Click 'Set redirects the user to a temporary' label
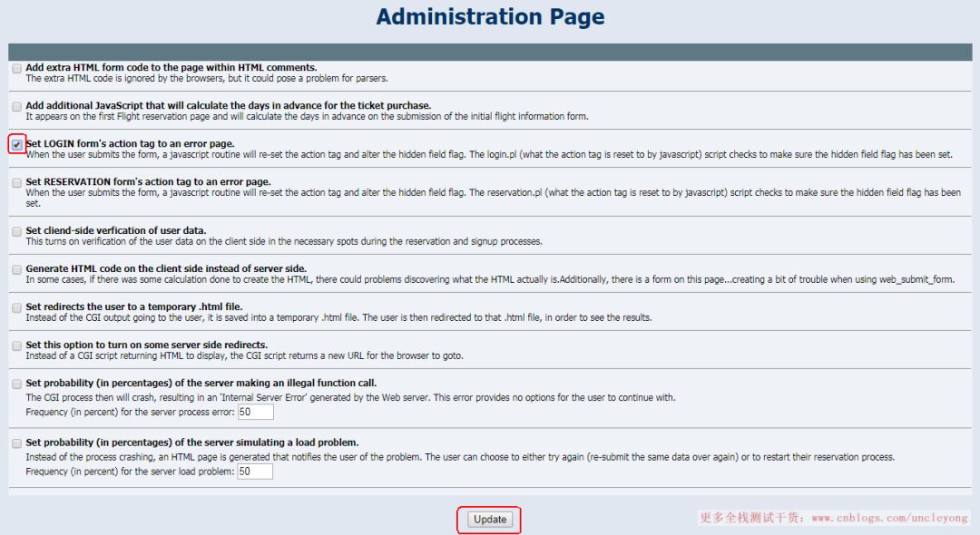The width and height of the screenshot is (980, 535). coord(133,306)
